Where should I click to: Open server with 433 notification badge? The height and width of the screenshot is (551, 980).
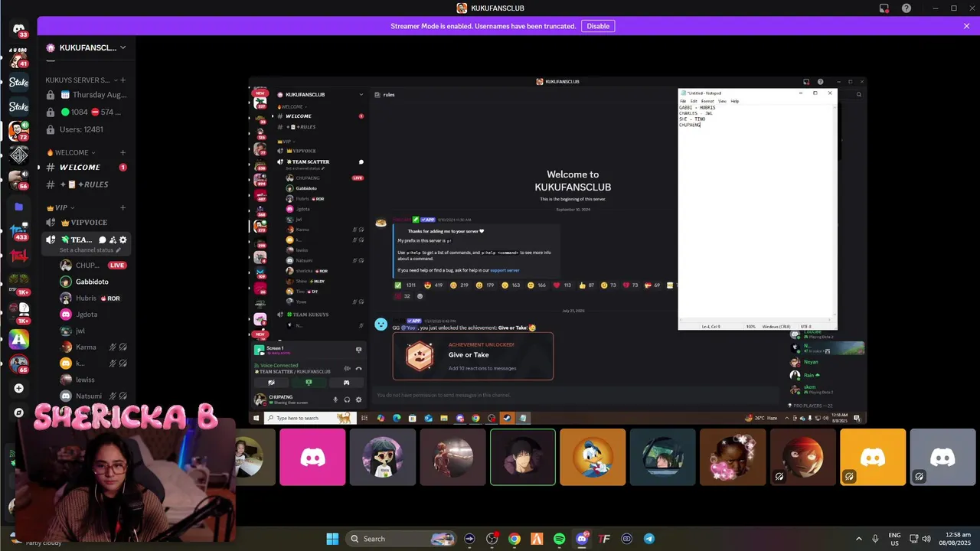click(19, 231)
